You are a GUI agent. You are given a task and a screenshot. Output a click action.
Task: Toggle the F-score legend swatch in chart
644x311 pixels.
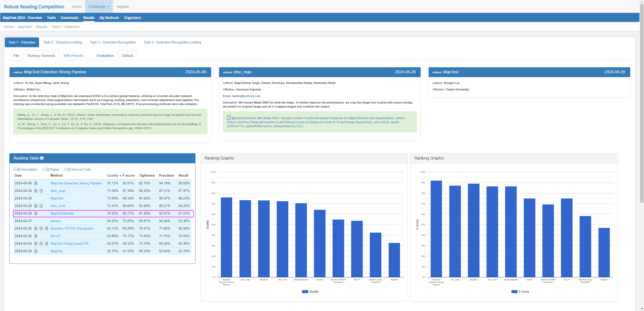[514, 292]
